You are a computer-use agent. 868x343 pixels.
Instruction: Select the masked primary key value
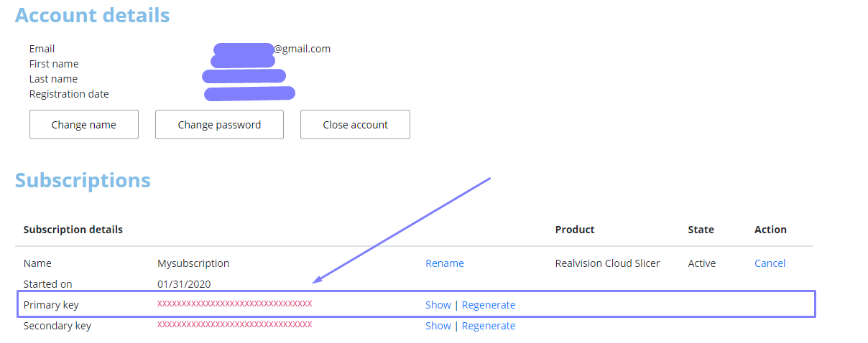[x=234, y=304]
